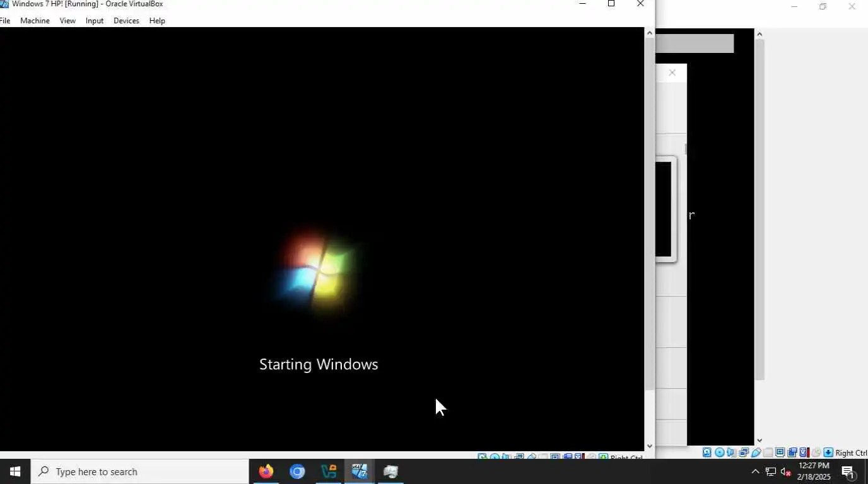Click the Type here to search box
Screen dimensions: 868x484
(140, 471)
